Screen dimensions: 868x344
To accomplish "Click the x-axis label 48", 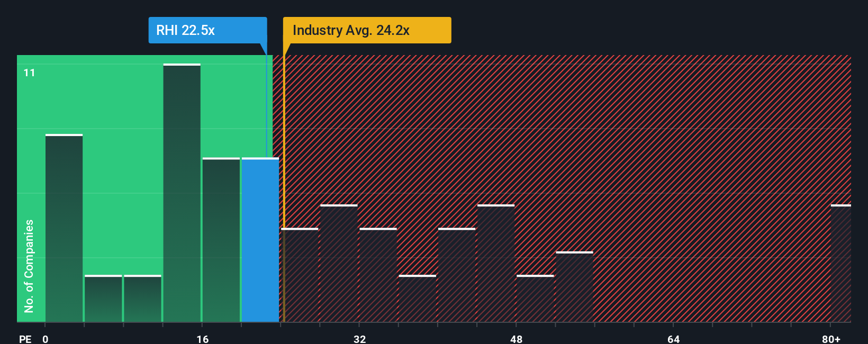I will (516, 339).
